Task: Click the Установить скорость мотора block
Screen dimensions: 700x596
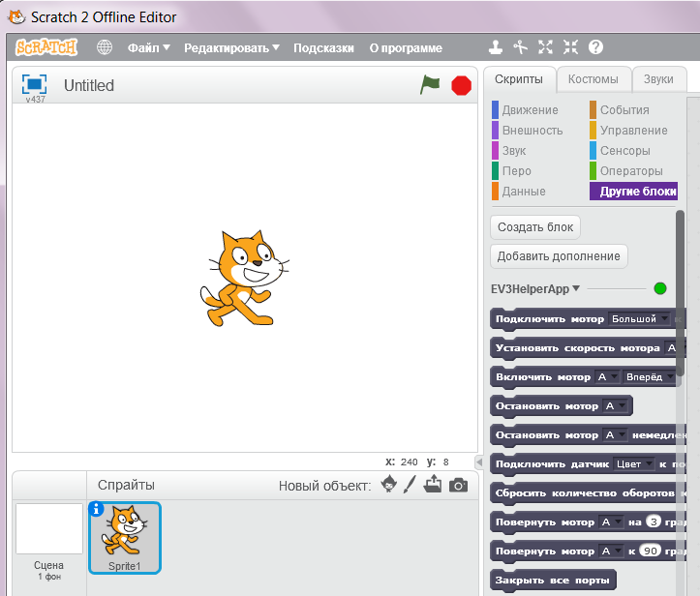Action: (x=588, y=348)
